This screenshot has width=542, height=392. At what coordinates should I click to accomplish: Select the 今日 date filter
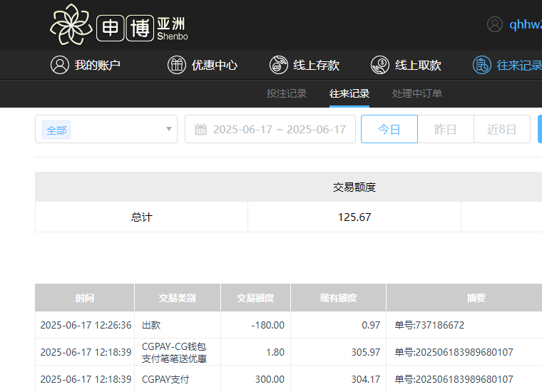point(389,130)
